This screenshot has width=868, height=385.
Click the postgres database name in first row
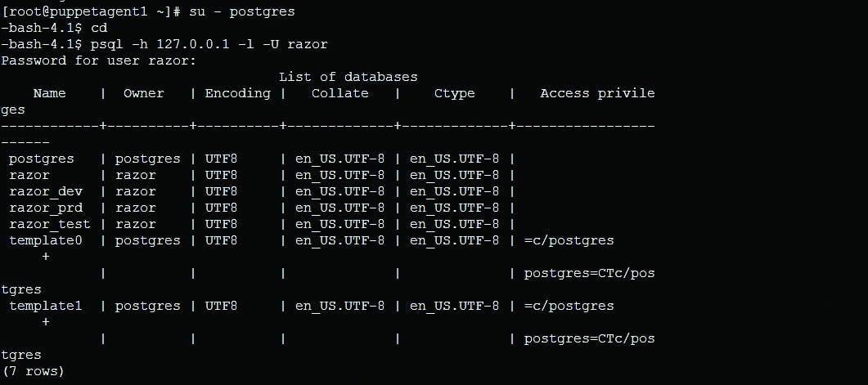tap(41, 159)
